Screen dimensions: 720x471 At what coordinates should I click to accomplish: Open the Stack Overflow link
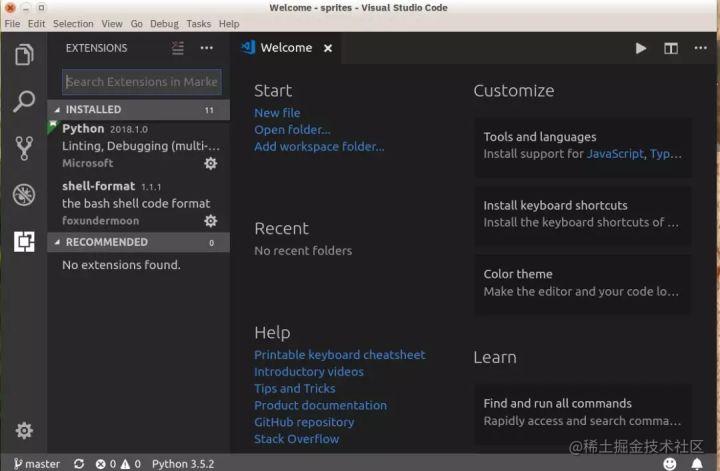[x=297, y=439]
